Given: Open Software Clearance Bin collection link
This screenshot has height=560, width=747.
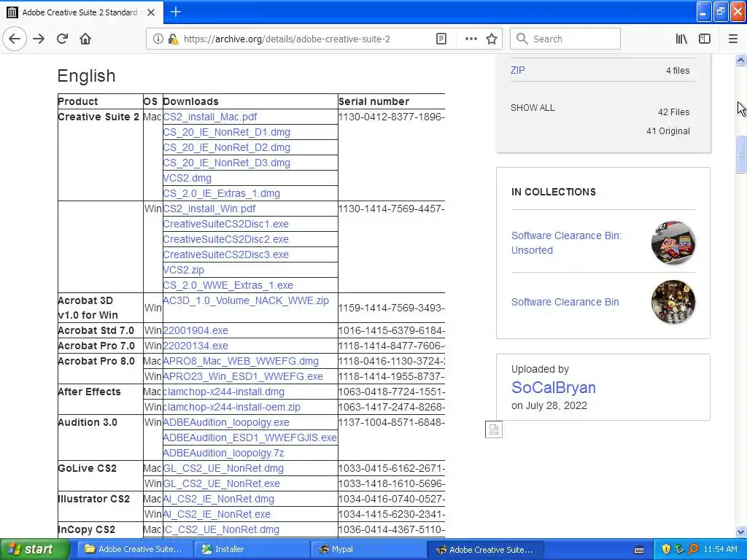Looking at the screenshot, I should click(565, 302).
